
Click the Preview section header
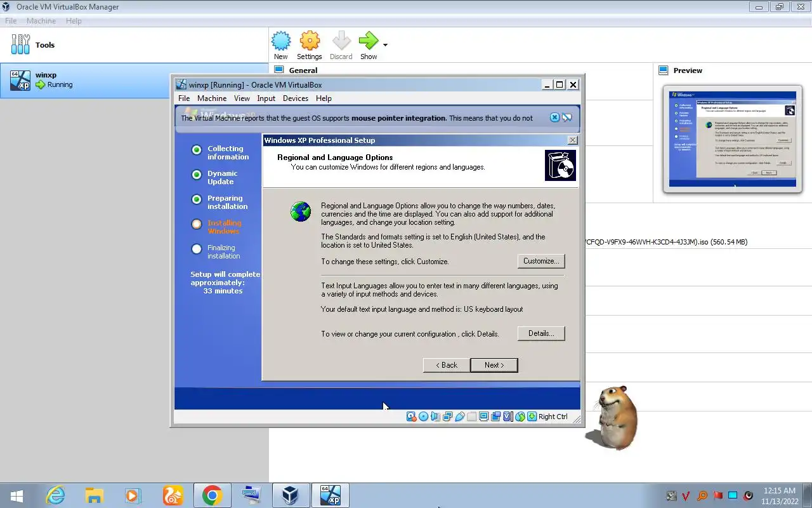688,70
